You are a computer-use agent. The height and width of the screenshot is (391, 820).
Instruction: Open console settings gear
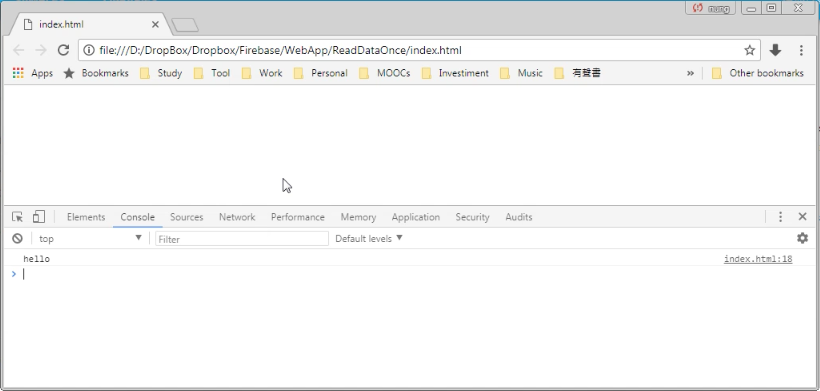[802, 238]
